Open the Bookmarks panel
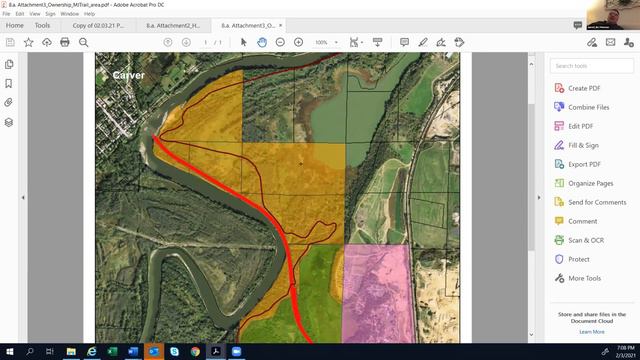Viewport: 640px width, 360px height. (x=9, y=83)
